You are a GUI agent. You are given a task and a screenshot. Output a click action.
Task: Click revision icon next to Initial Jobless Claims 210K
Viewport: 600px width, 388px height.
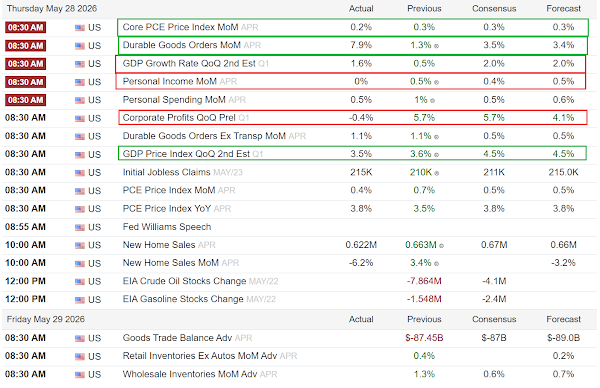click(x=437, y=173)
